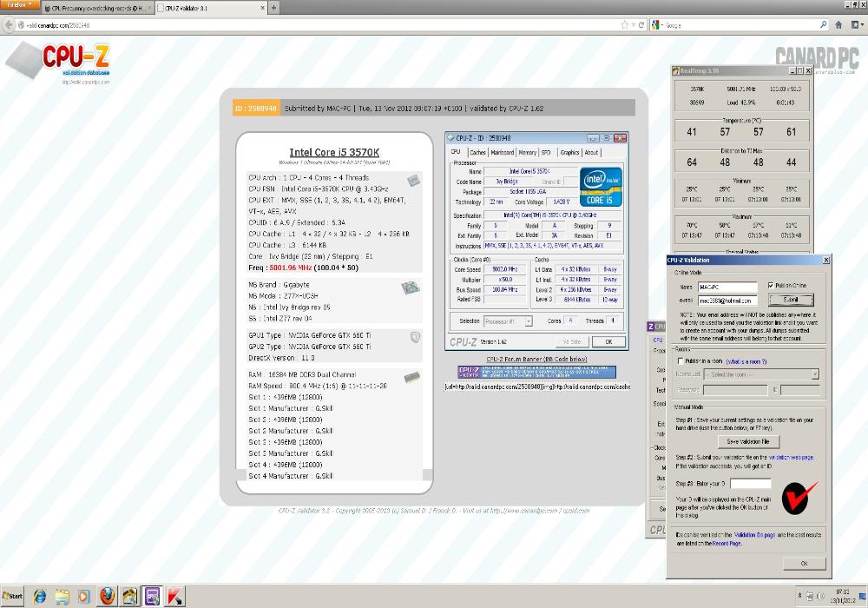This screenshot has width=868, height=608.
Task: Open the media player taskbar icon
Action: pos(84,597)
